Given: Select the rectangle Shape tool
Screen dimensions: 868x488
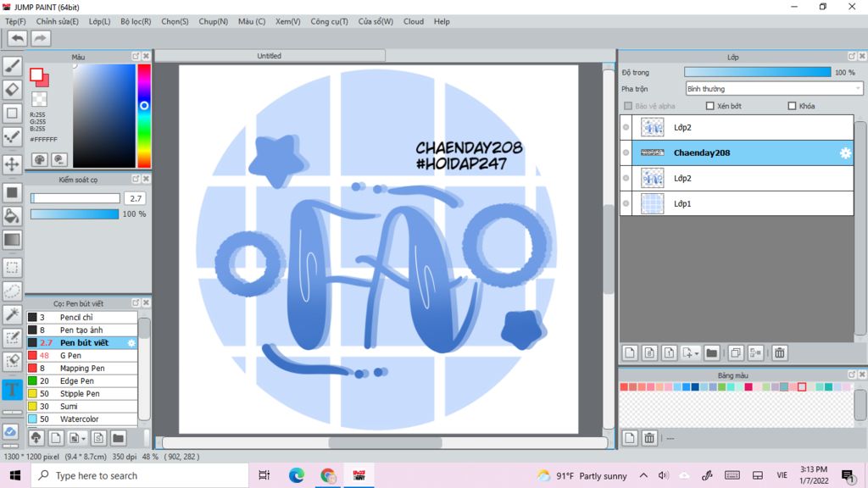Looking at the screenshot, I should pos(12,113).
